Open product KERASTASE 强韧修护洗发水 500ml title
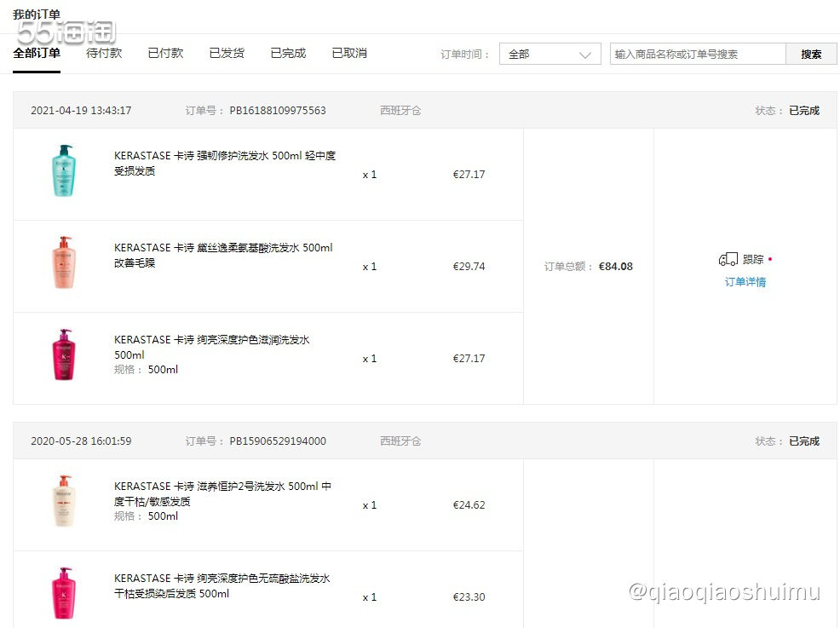This screenshot has height=628, width=840. tap(225, 163)
